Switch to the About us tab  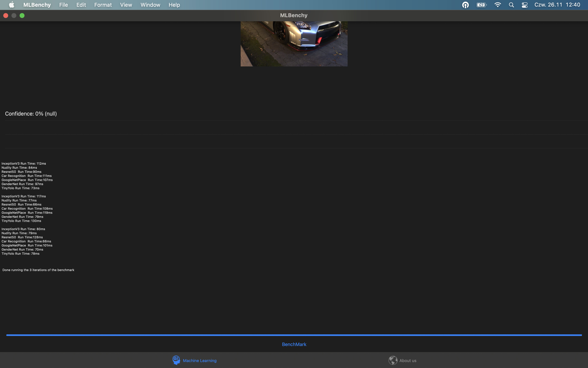[x=402, y=360]
